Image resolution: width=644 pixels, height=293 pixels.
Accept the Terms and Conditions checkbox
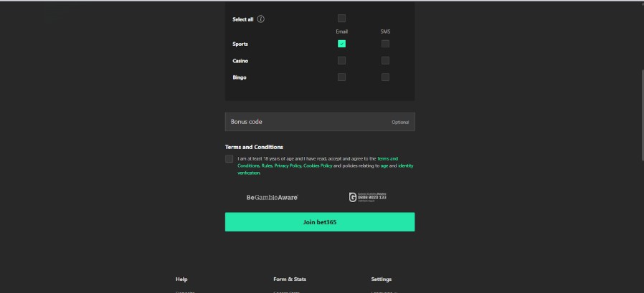229,159
